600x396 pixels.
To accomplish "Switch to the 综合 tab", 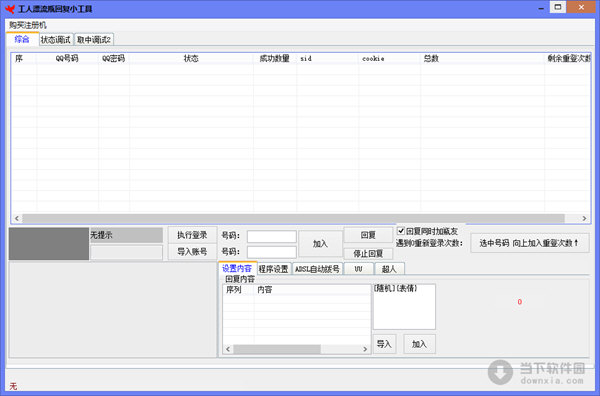I will [22, 39].
